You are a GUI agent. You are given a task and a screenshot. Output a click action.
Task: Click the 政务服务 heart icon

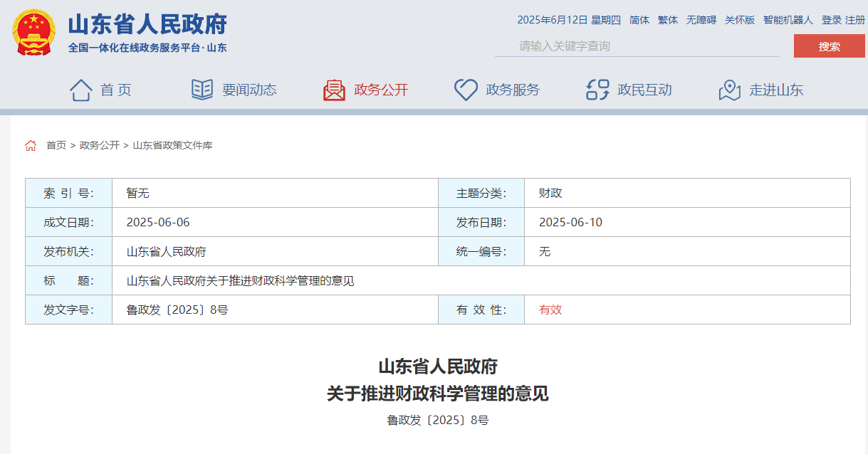pos(466,90)
